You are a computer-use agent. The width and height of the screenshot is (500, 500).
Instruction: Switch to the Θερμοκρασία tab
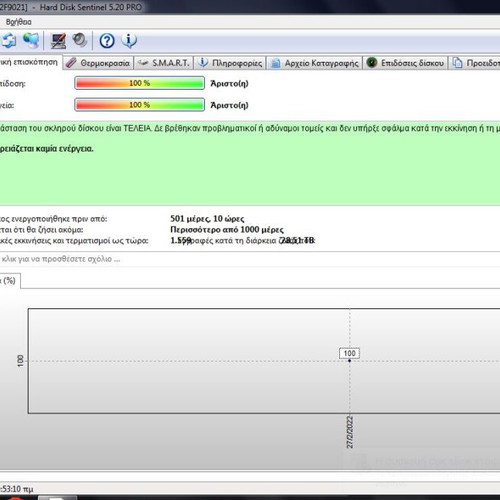coord(98,63)
